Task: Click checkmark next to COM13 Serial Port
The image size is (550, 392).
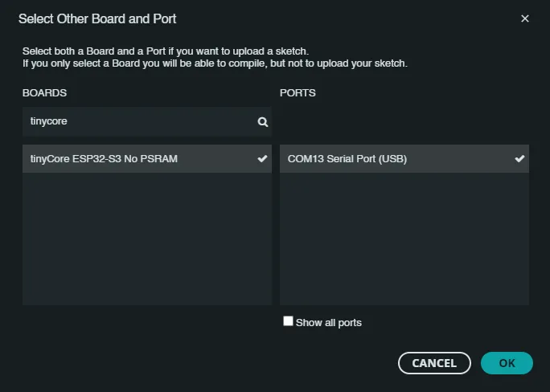Action: pos(519,159)
